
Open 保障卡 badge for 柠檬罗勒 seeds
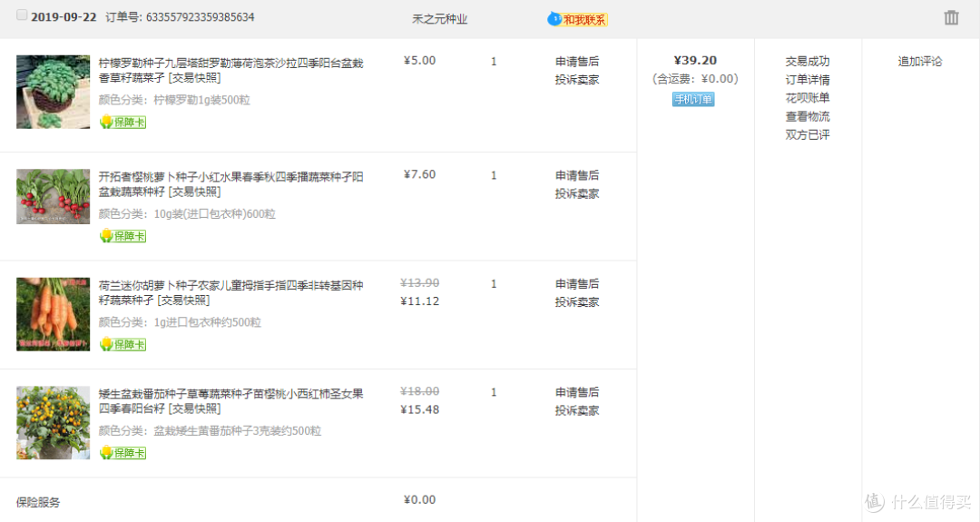click(x=122, y=122)
